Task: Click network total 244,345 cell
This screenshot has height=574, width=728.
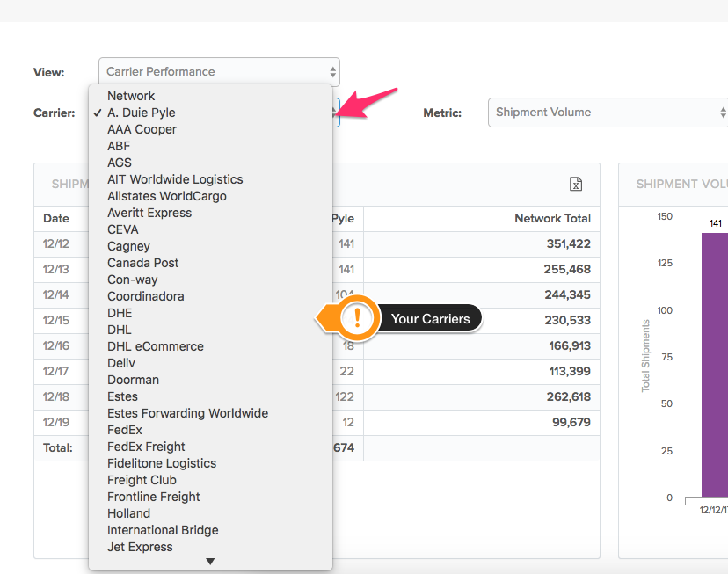Action: click(x=482, y=294)
